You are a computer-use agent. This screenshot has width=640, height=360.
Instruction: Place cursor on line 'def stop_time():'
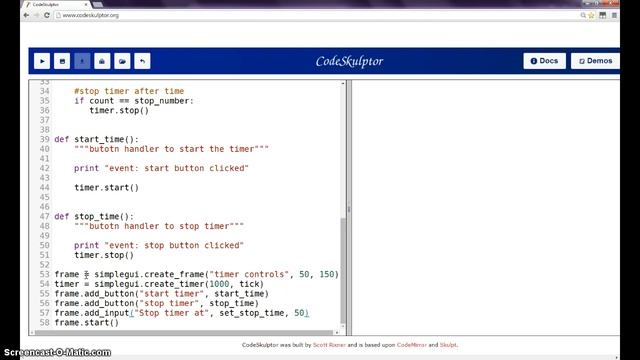[94, 216]
